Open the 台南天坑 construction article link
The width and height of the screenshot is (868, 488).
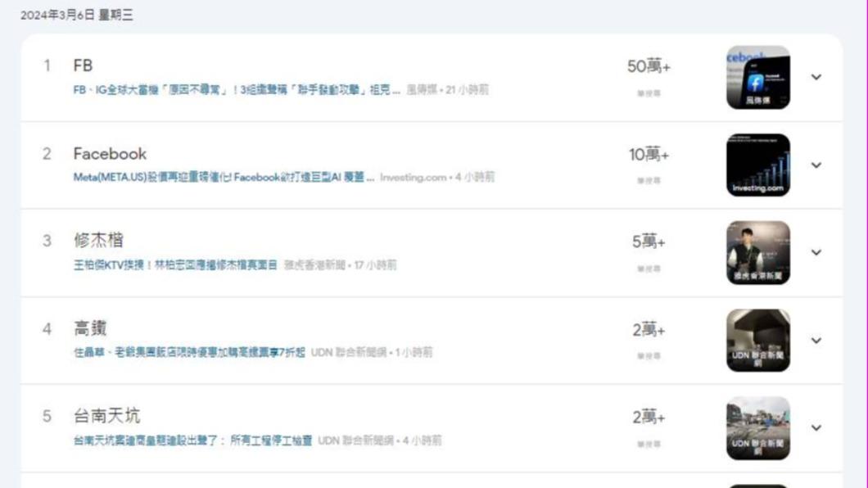pyautogui.click(x=192, y=441)
